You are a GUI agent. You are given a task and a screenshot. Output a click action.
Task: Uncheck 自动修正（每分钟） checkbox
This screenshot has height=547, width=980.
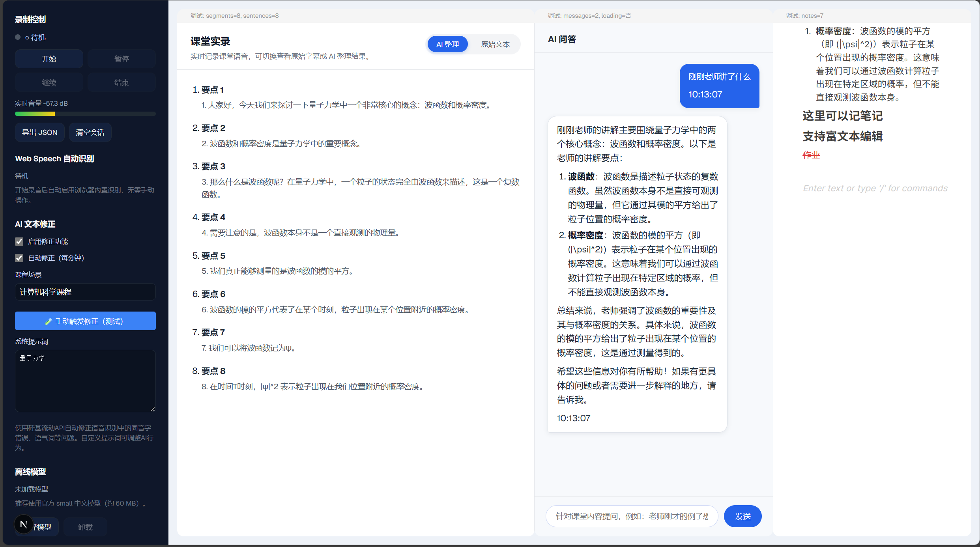coord(19,258)
